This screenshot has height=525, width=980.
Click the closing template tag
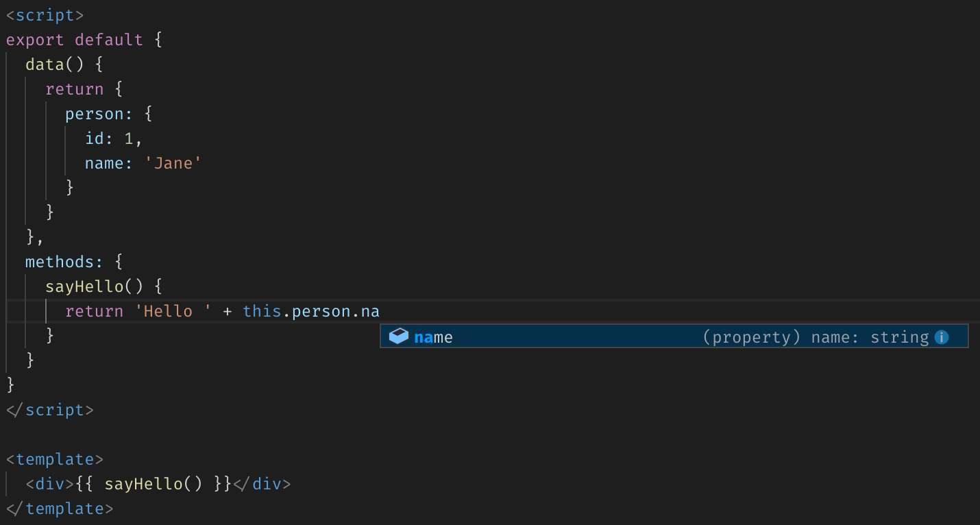click(59, 509)
